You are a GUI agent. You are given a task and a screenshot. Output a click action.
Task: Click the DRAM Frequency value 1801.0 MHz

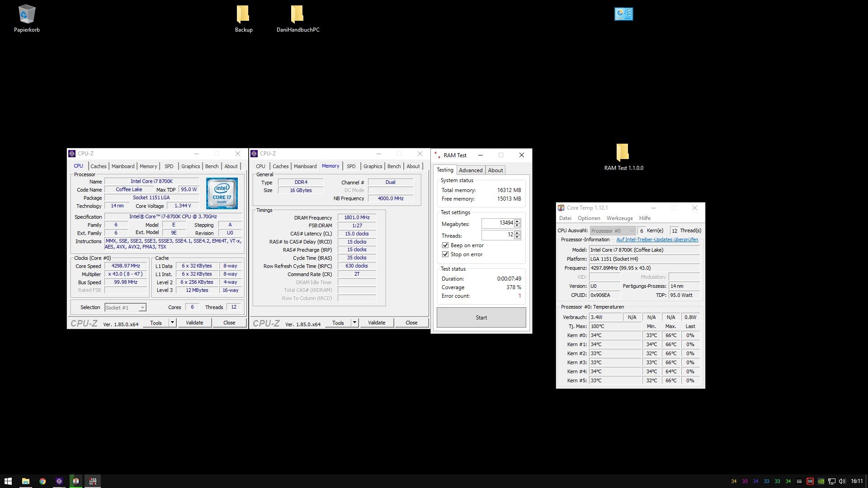pos(357,217)
